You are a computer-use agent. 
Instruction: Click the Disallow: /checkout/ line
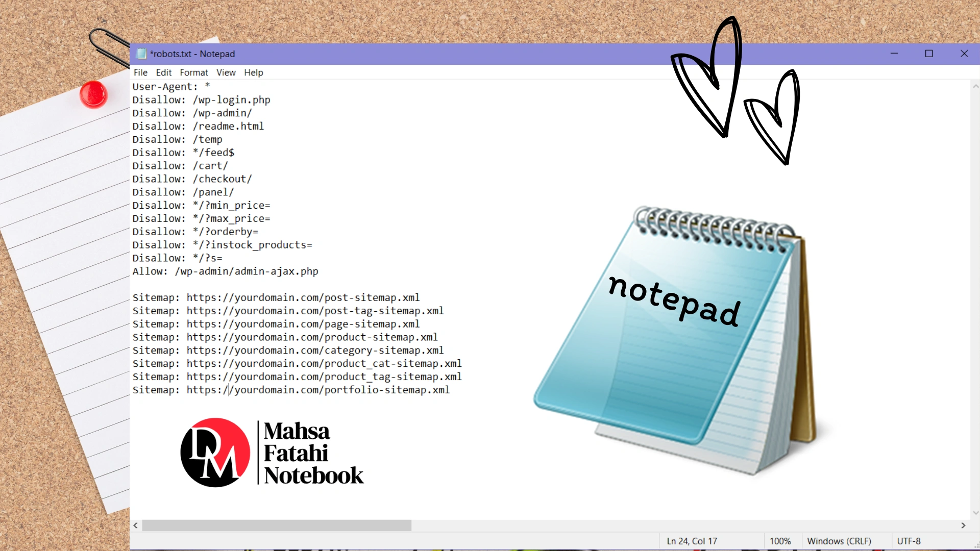click(192, 179)
